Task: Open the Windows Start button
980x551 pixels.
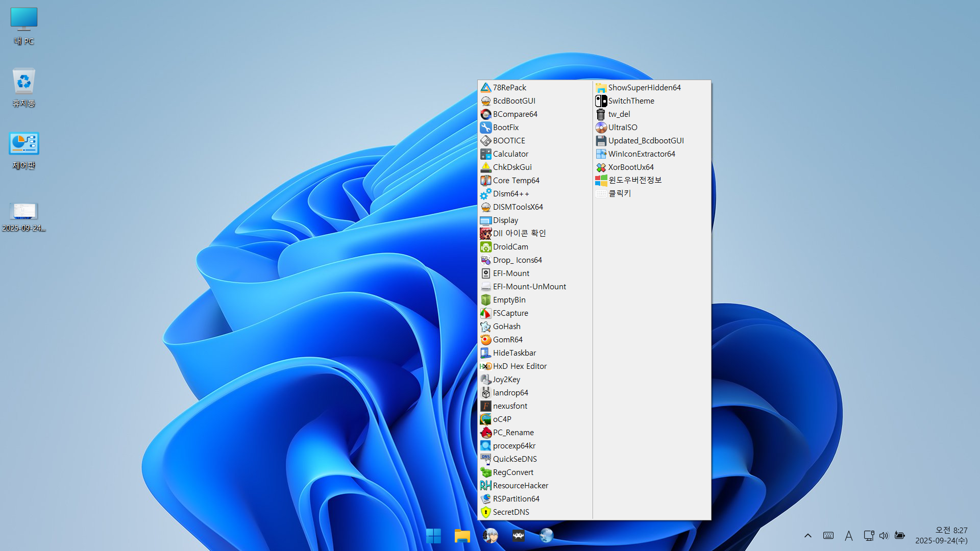Action: [433, 536]
